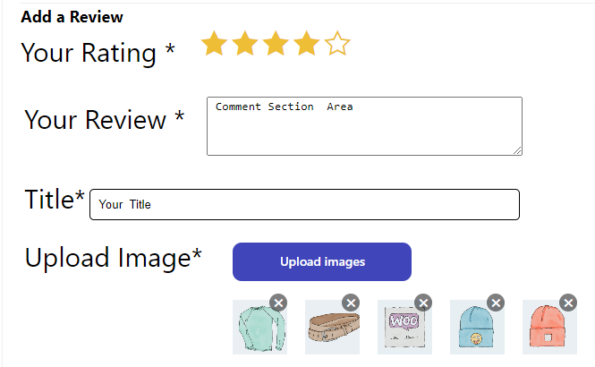
Task: Delete the Woo album thumbnail
Action: coord(423,303)
